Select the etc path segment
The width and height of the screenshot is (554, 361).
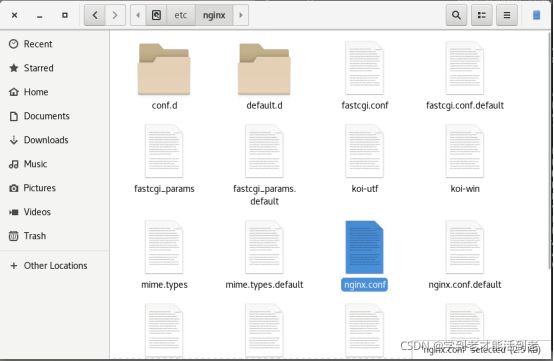point(181,15)
